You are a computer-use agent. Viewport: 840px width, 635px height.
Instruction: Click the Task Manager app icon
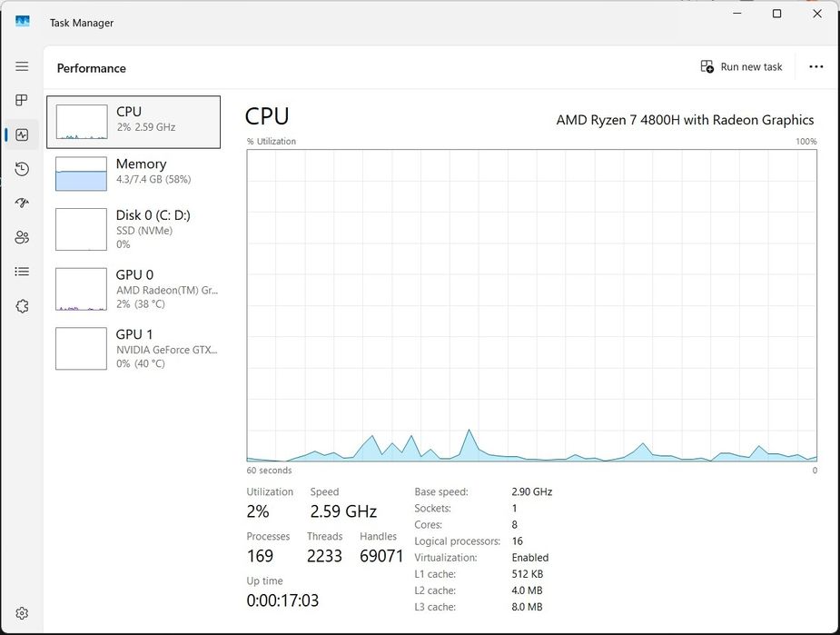(x=23, y=22)
